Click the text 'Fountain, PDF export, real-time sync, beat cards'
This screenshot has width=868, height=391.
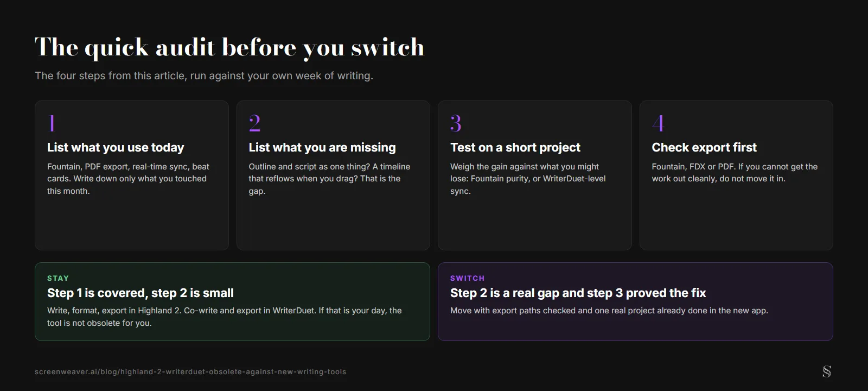click(128, 172)
